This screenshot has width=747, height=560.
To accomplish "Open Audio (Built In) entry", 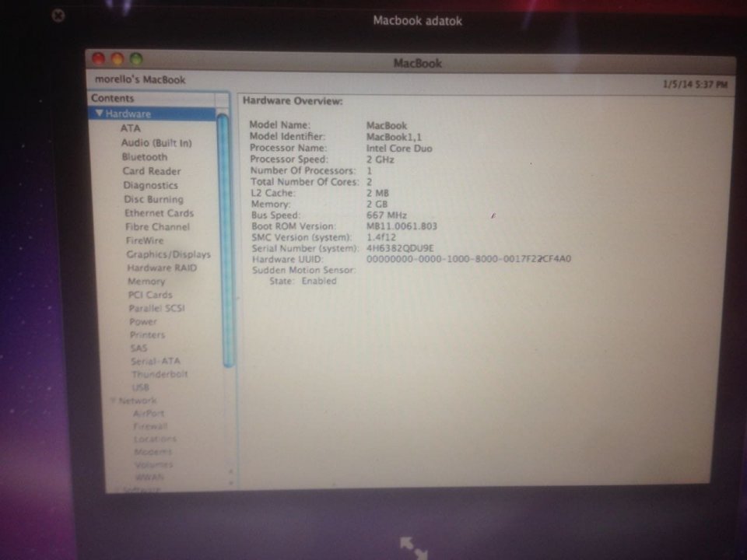I will (156, 142).
